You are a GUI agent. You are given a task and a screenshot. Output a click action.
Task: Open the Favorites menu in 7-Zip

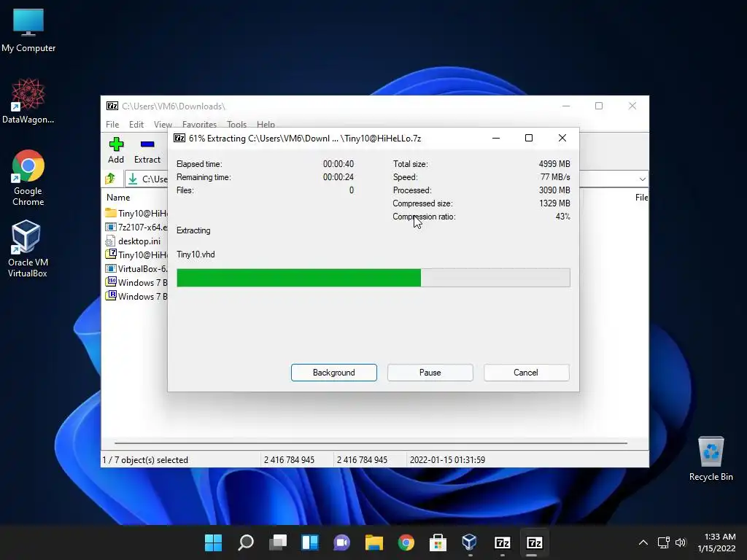[x=199, y=124]
